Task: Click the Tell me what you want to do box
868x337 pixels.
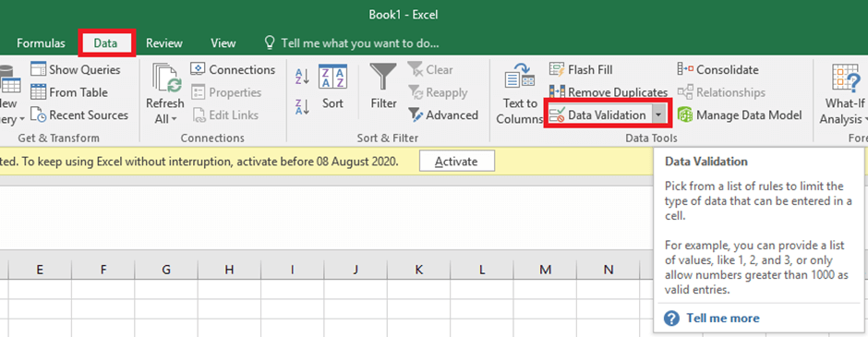Action: coord(352,43)
